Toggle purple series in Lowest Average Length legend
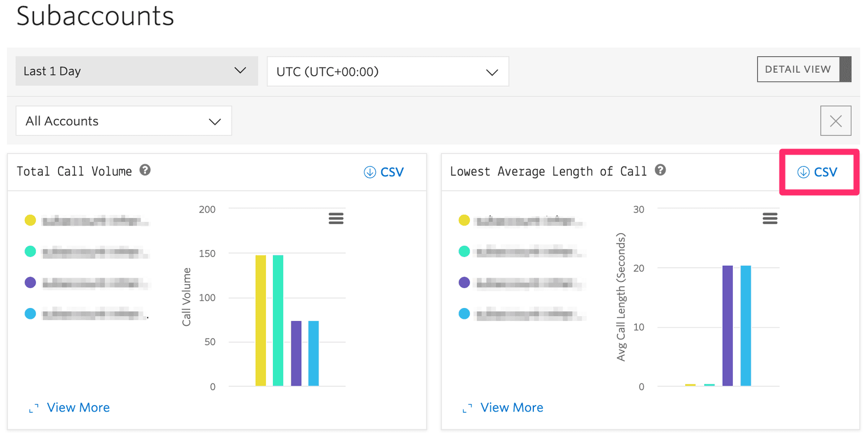868x436 pixels. [x=521, y=283]
